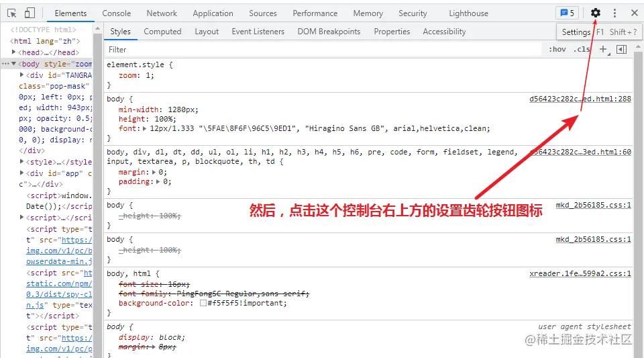Image resolution: width=644 pixels, height=358 pixels.
Task: Expand the div id app node
Action: tap(21, 173)
